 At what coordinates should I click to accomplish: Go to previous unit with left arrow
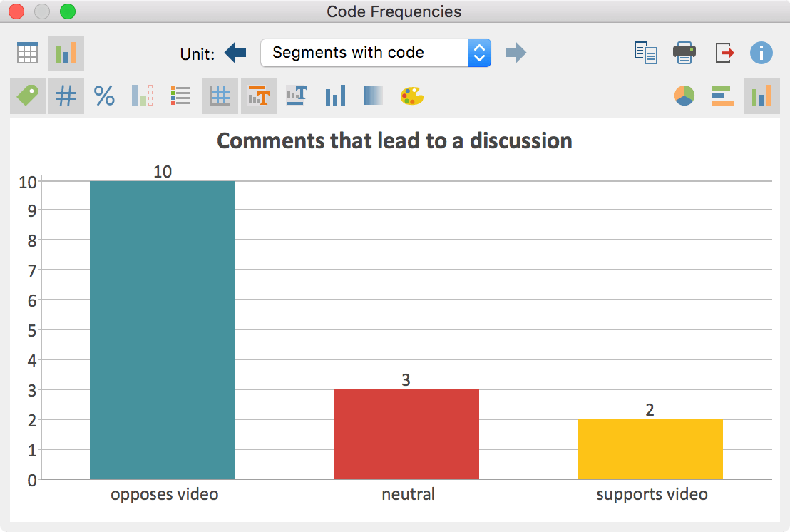(x=235, y=52)
